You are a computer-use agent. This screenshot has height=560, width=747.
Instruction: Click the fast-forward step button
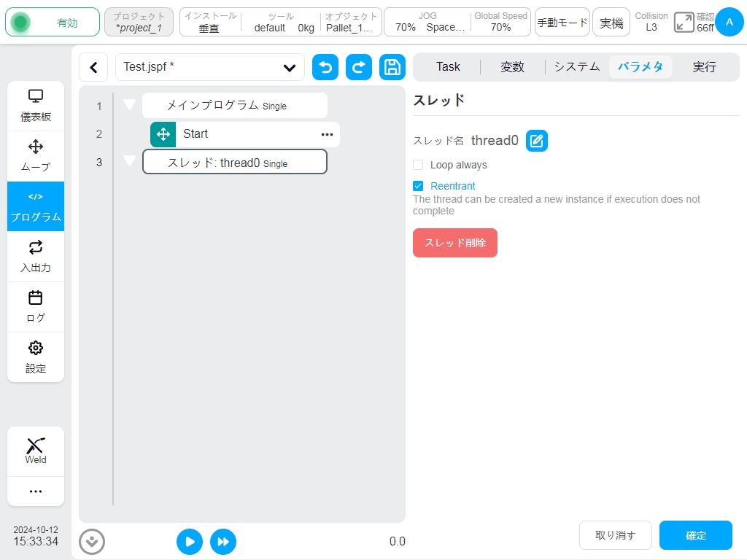223,542
